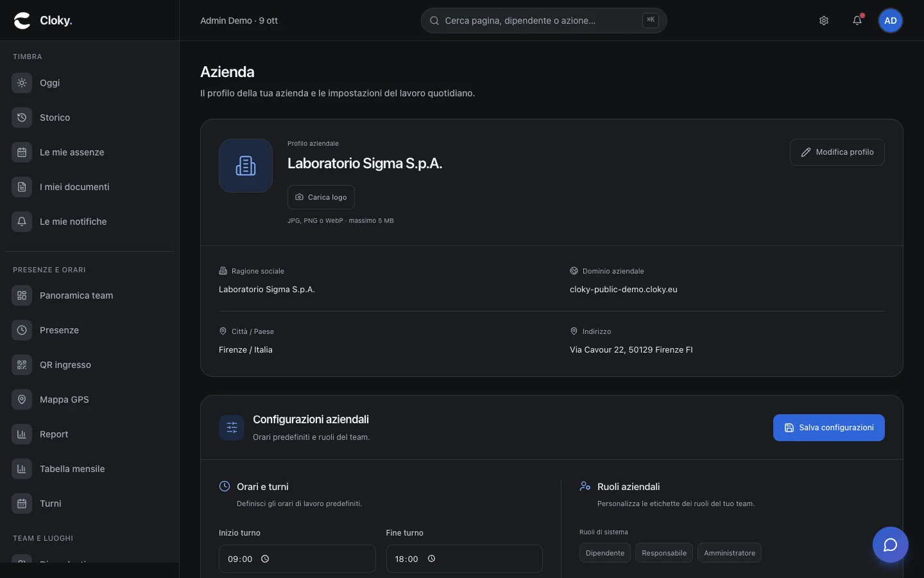
Task: Click QR ingresso code icon
Action: click(x=22, y=365)
